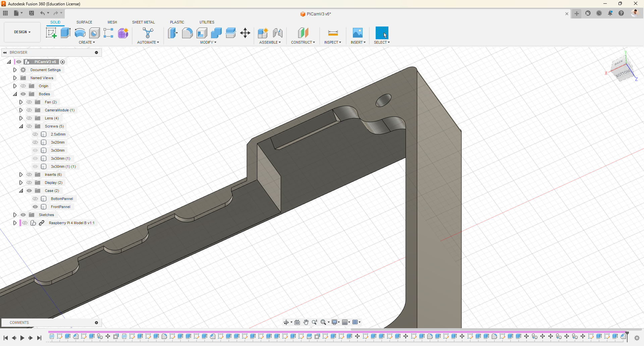Select the Create Sketch tool

pos(51,33)
